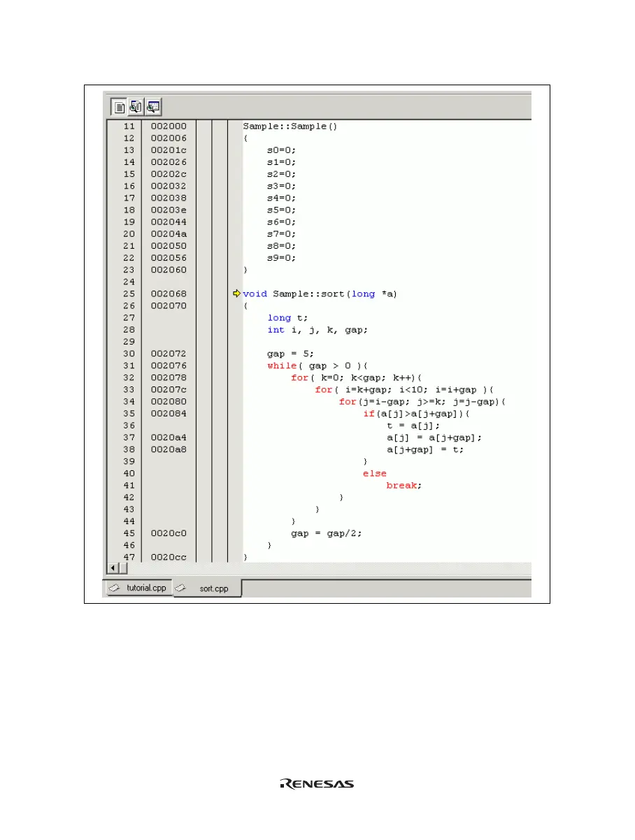Click line number 24 in the gutter
The width and height of the screenshot is (635, 840).
[x=129, y=282]
